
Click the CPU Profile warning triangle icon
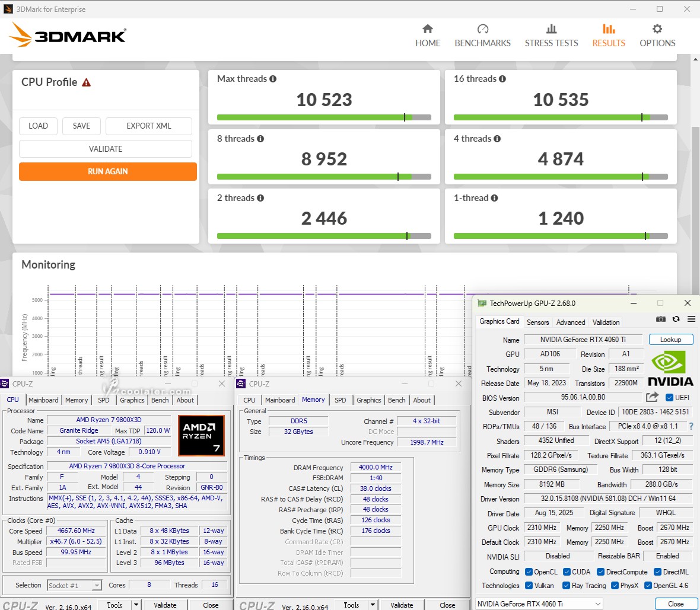click(x=87, y=82)
